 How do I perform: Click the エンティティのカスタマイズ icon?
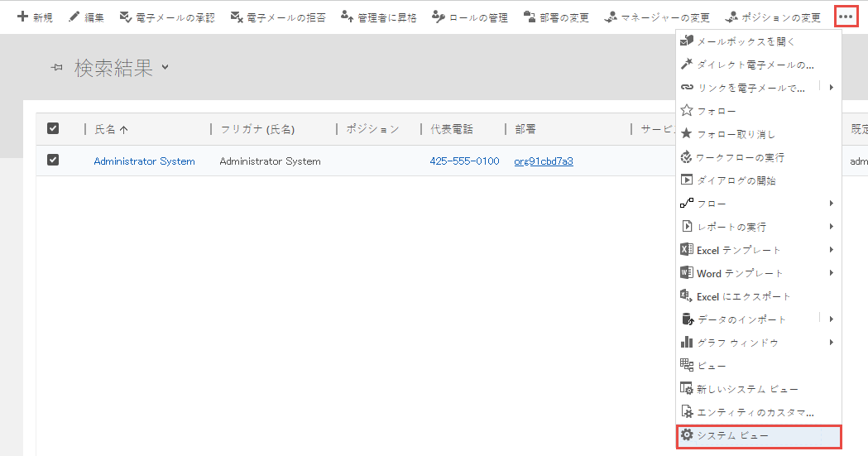pyautogui.click(x=687, y=412)
